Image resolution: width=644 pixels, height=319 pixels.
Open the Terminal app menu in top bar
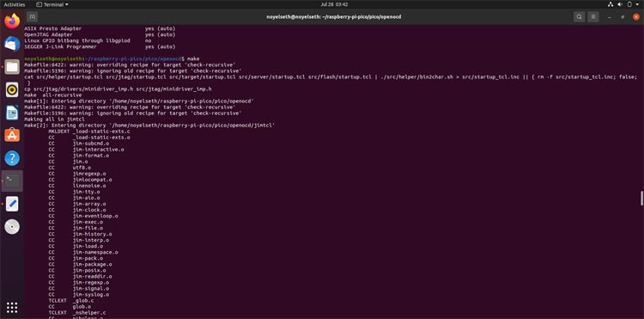pyautogui.click(x=52, y=4)
